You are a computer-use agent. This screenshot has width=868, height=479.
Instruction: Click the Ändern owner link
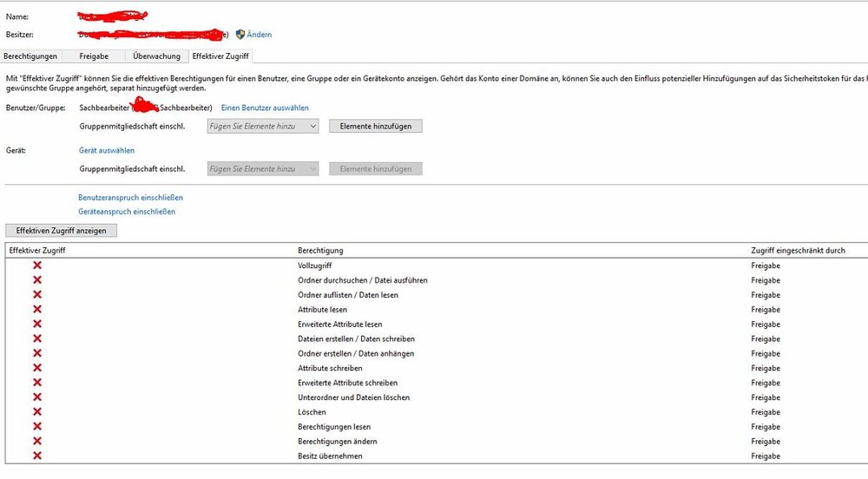[260, 35]
